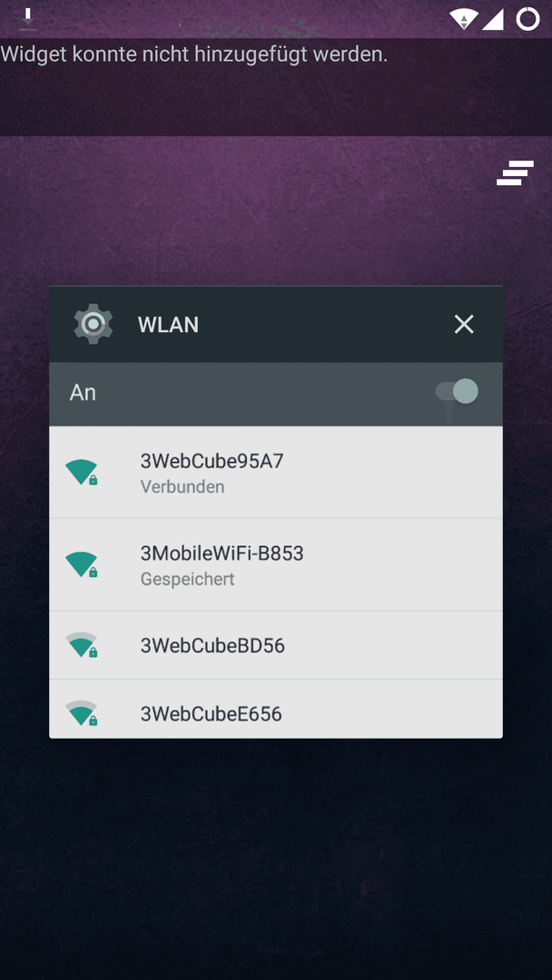Tap the 3WebCubeBD56 network entry
This screenshot has width=552, height=980.
(x=276, y=645)
